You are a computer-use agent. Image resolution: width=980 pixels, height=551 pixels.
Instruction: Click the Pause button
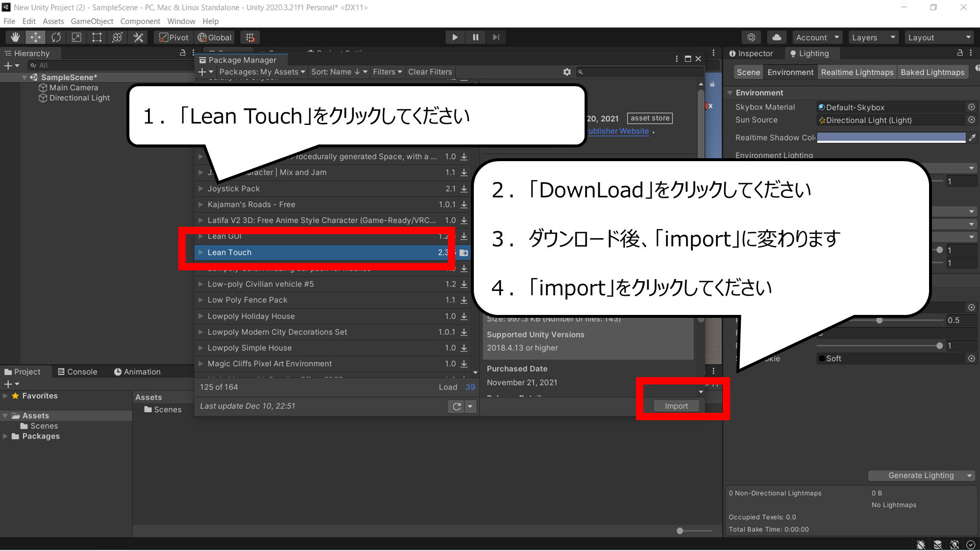tap(475, 37)
